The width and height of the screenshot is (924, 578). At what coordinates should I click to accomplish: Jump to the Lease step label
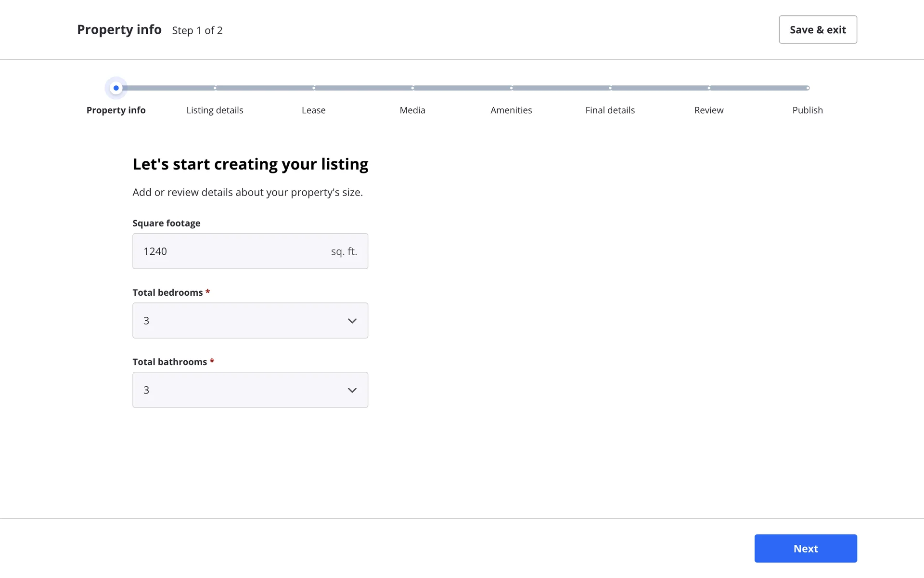(x=313, y=110)
